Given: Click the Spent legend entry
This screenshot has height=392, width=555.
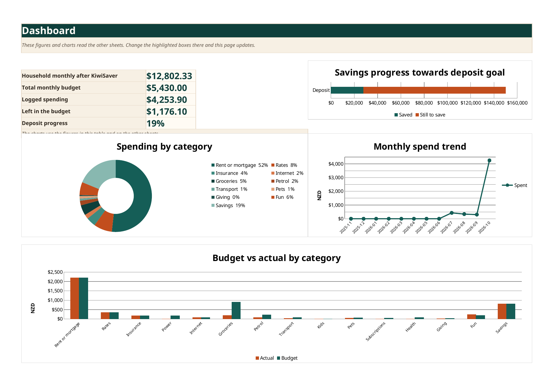Looking at the screenshot, I should [x=515, y=185].
